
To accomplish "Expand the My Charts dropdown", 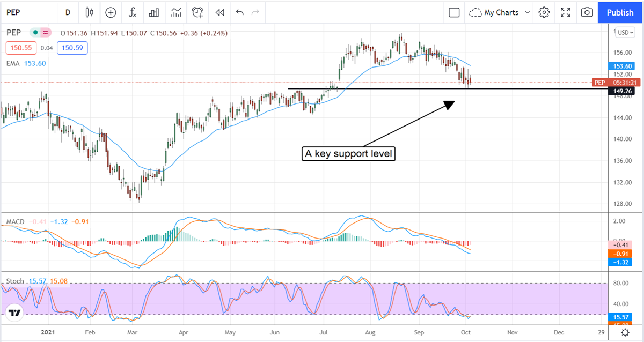I will coord(499,12).
